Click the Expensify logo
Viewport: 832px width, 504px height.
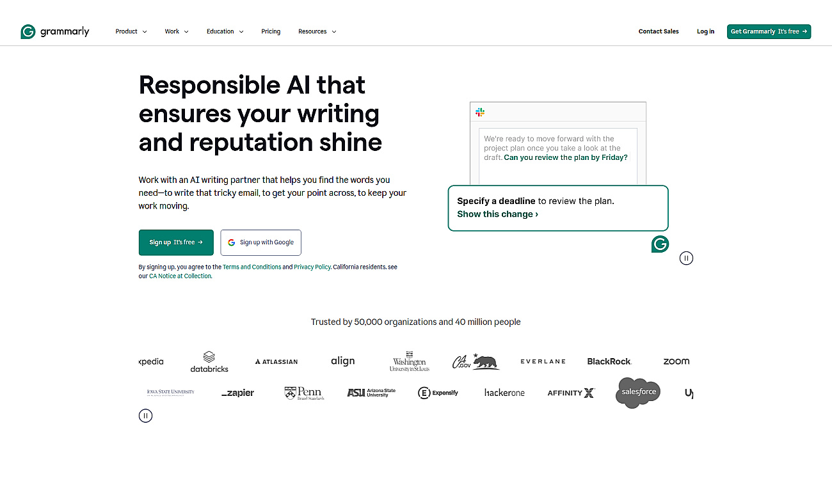click(x=438, y=393)
